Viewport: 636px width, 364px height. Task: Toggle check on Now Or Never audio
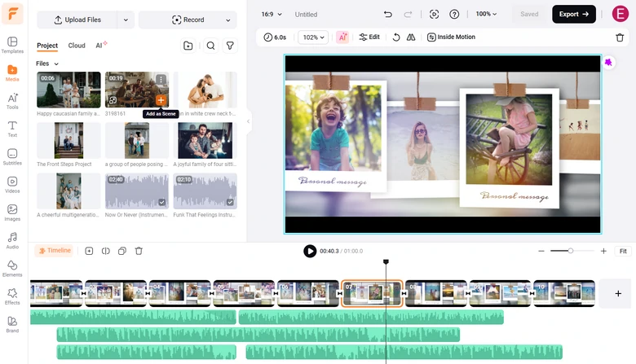(x=161, y=202)
